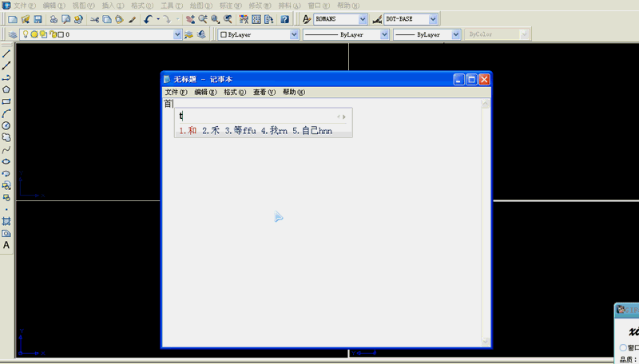The image size is (639, 364).
Task: Choose candidate 5.自己hnn in the IME popup
Action: pyautogui.click(x=312, y=131)
